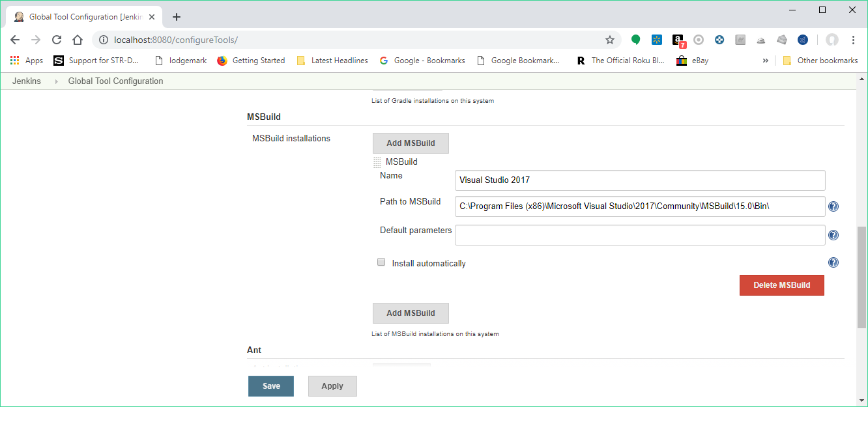Show help for Path to MSBuild
The height and width of the screenshot is (422, 868).
(833, 206)
